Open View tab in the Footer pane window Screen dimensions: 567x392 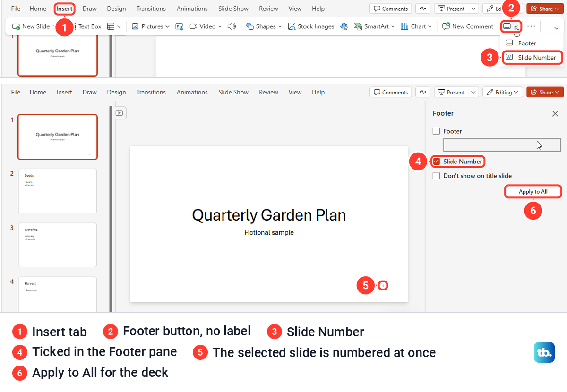click(x=295, y=92)
